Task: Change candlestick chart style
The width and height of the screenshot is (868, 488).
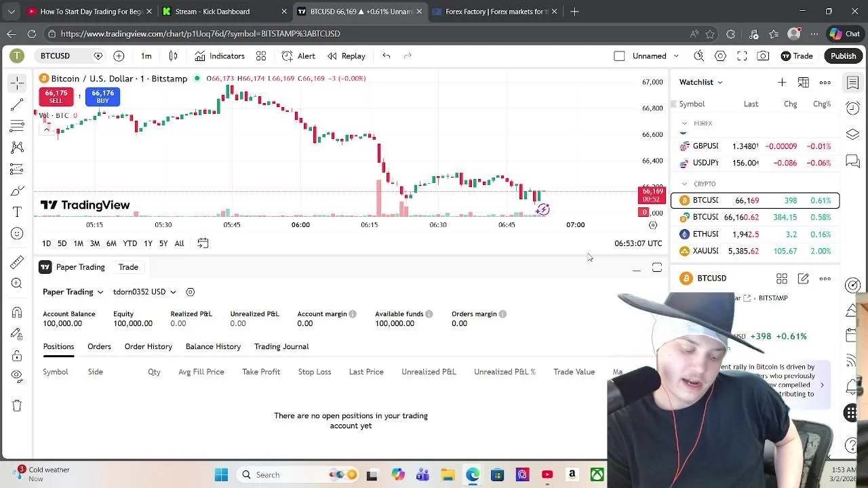Action: 173,56
